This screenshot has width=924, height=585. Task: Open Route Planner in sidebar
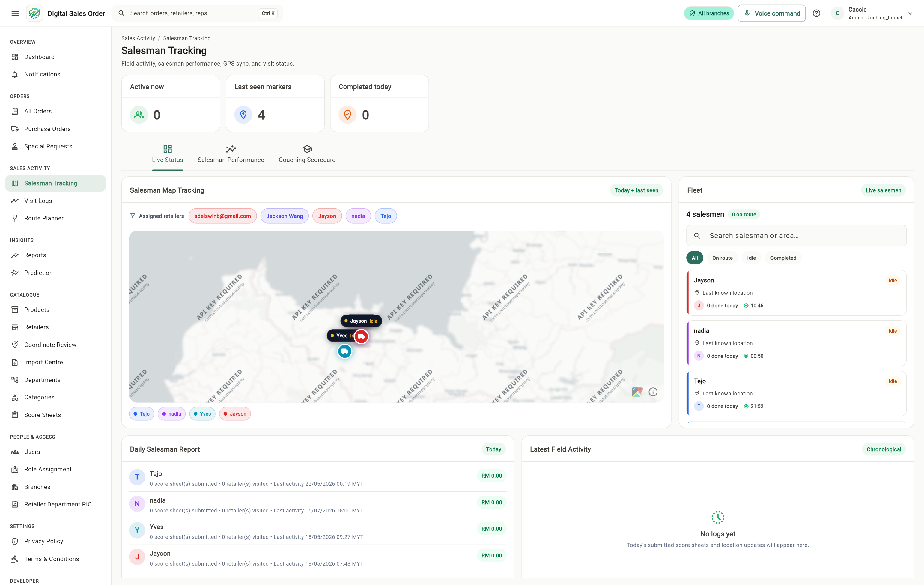[56, 218]
